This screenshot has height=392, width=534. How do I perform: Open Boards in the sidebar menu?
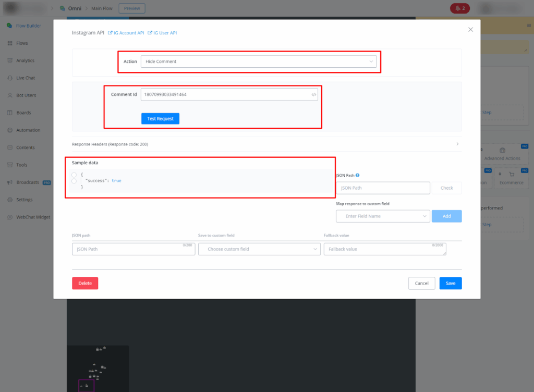23,113
